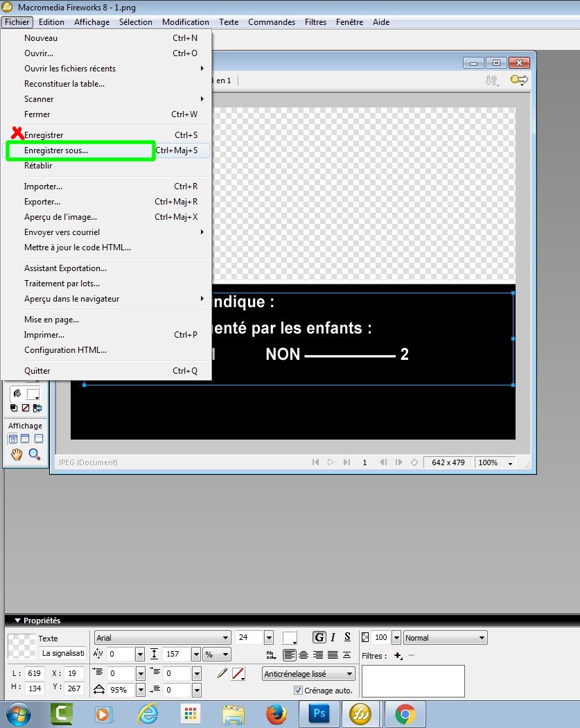Choose Enregistrer sous... in Fichier menu
Screen dimensions: 580x728
click(x=107, y=150)
